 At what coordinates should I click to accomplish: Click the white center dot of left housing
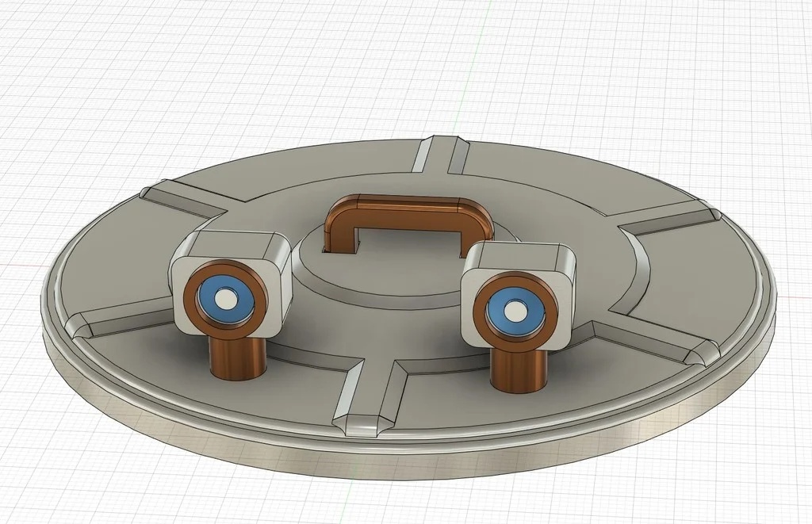[x=225, y=300]
